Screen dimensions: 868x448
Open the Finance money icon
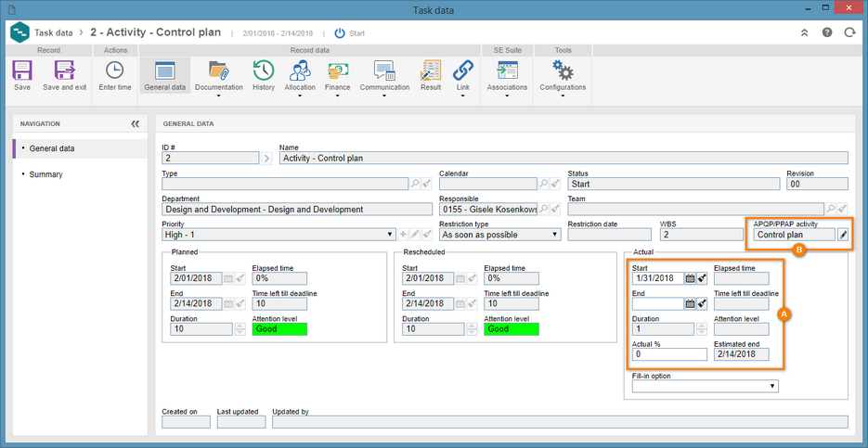337,70
